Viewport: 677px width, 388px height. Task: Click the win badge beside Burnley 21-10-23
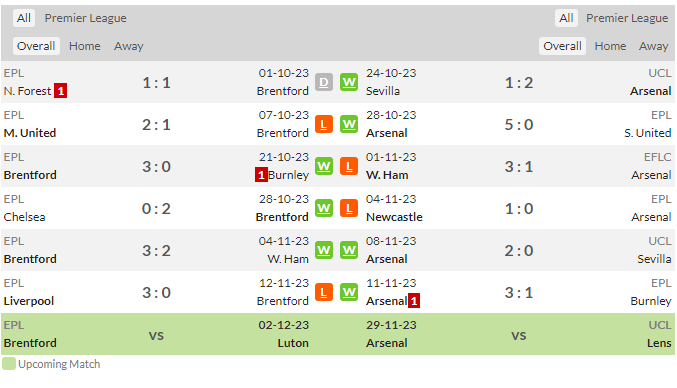[324, 166]
